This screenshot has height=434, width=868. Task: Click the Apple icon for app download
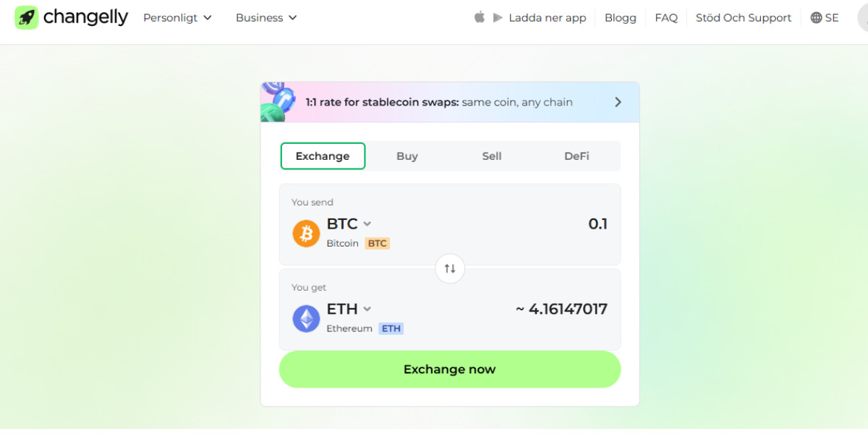[x=480, y=17]
